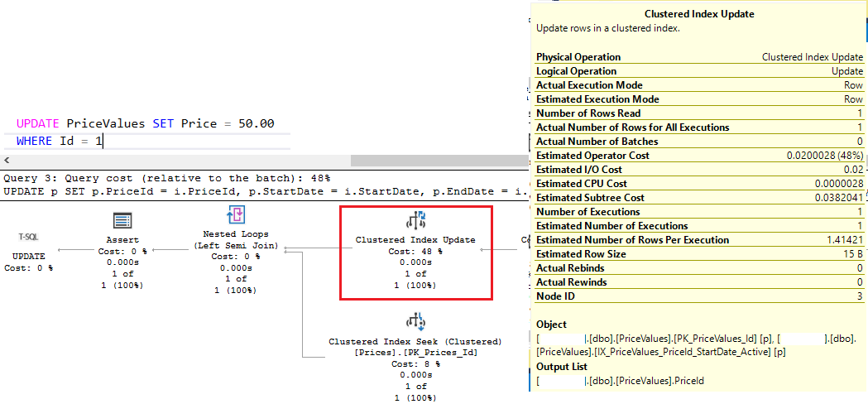868x404 pixels.
Task: Click the '(Left Semi Join)' label
Action: pos(236,246)
